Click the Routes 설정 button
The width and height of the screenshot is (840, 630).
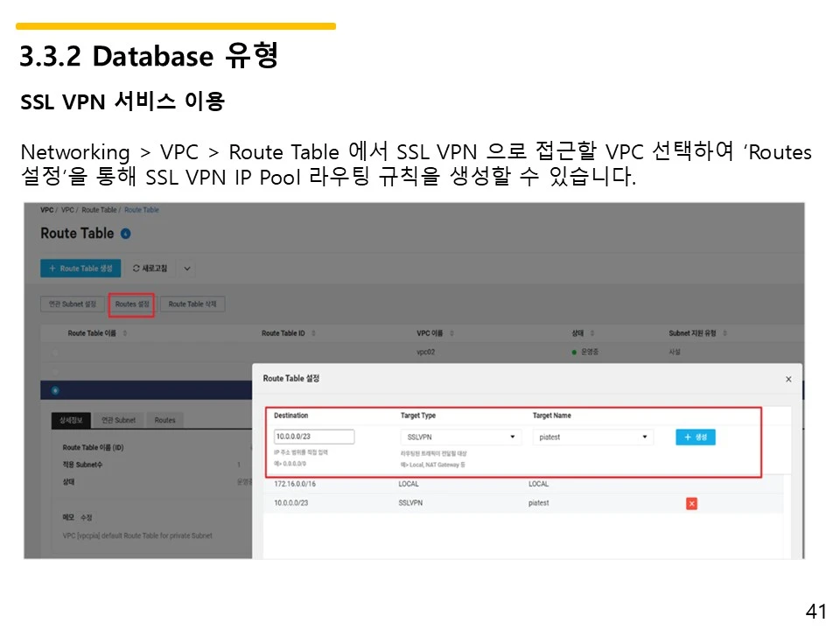(132, 304)
